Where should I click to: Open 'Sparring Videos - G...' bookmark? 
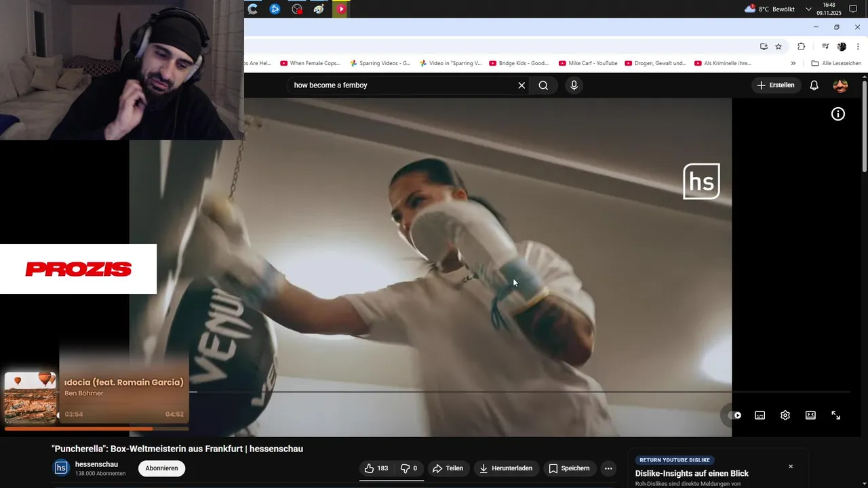click(380, 63)
